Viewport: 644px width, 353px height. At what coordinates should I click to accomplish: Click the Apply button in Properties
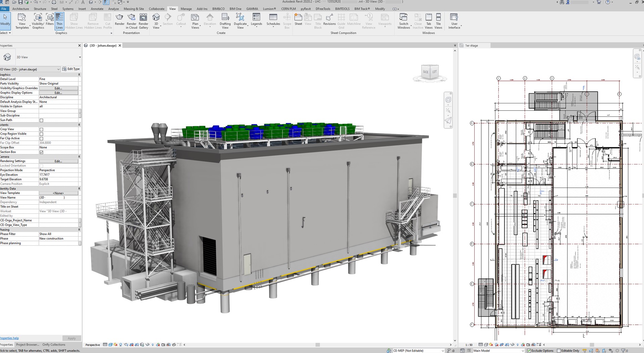point(71,338)
